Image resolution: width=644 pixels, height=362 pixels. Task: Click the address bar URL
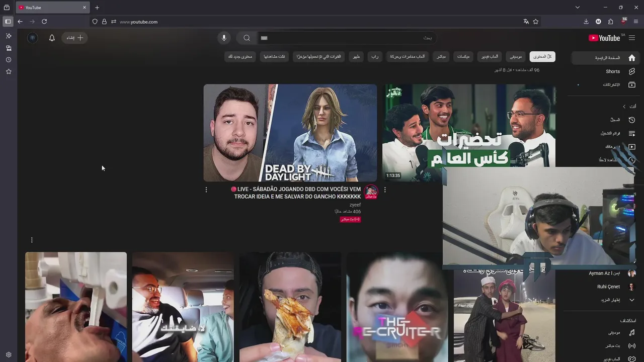(x=138, y=22)
